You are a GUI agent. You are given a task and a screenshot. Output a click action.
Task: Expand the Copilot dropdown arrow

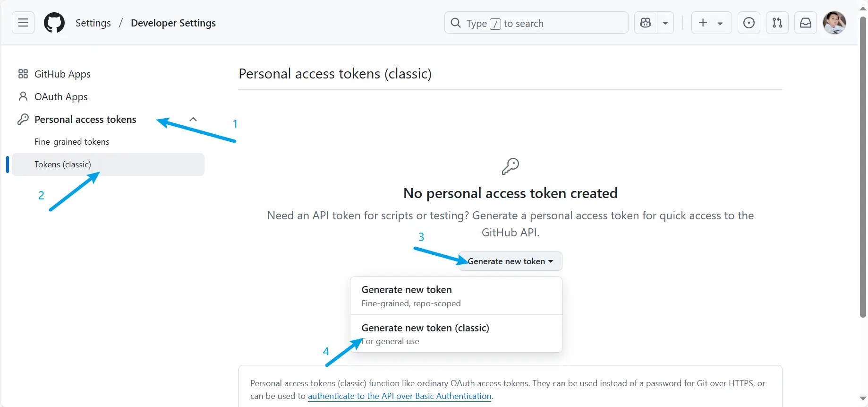pos(665,23)
